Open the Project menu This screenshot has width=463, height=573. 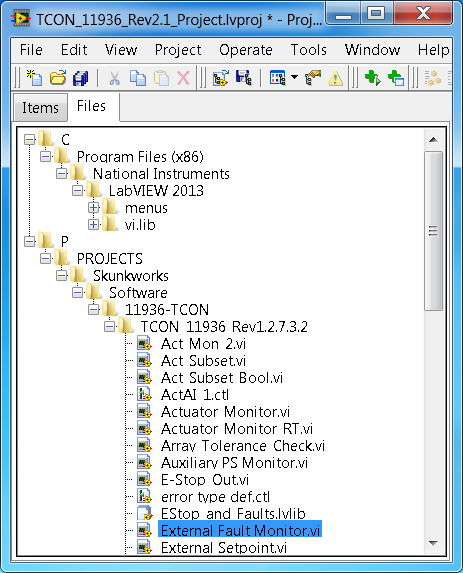click(x=178, y=50)
